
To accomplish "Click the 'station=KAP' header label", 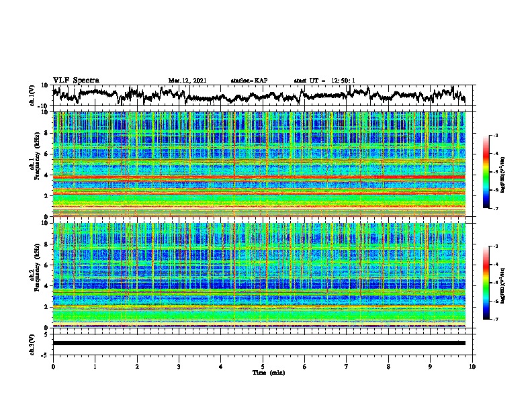I will pyautogui.click(x=249, y=81).
